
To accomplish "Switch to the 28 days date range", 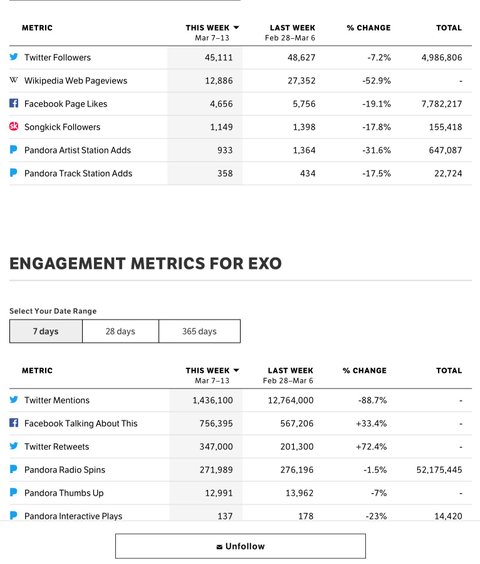I will pos(120,331).
